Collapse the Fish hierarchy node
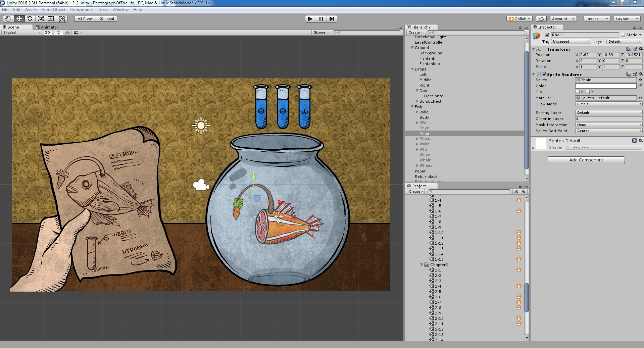644x348 pixels. pyautogui.click(x=412, y=107)
